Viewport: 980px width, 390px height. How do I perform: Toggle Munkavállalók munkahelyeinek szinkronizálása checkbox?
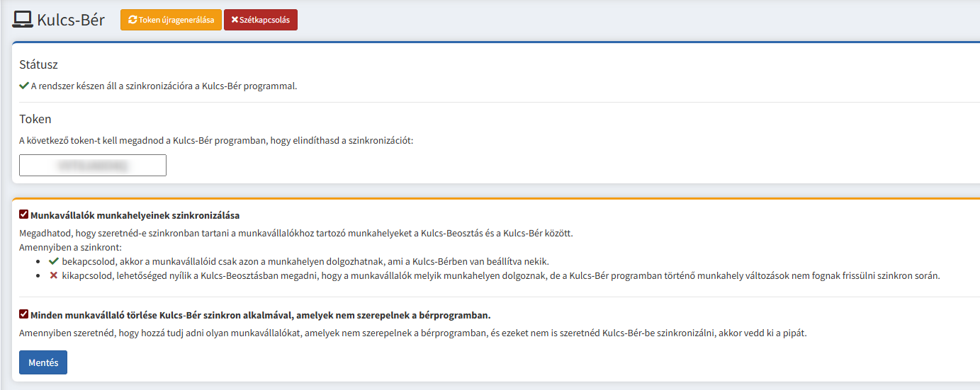24,214
